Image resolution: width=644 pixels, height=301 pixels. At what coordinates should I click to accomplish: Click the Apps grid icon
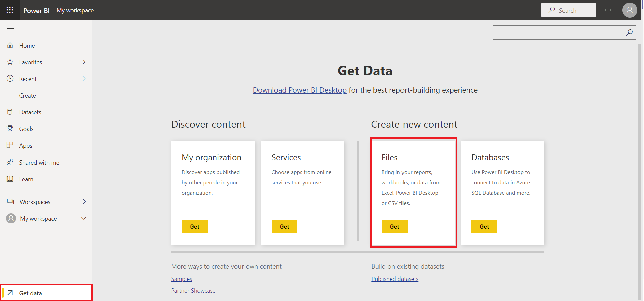[x=10, y=145]
